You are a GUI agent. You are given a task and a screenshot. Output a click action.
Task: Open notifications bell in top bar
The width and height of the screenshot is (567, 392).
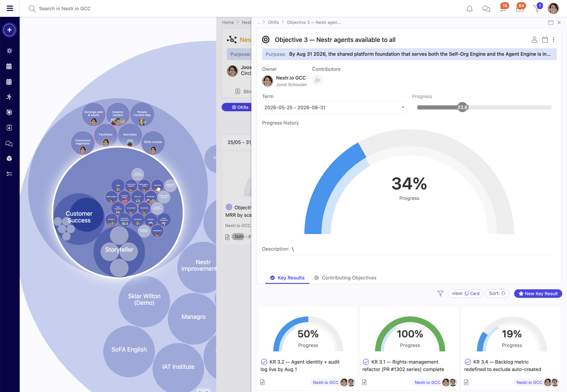click(469, 9)
